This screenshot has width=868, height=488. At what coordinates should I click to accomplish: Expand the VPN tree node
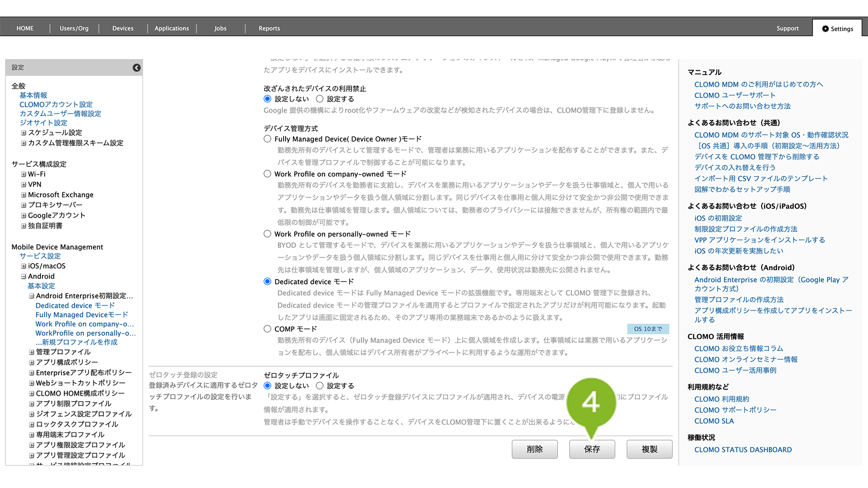[x=23, y=185]
